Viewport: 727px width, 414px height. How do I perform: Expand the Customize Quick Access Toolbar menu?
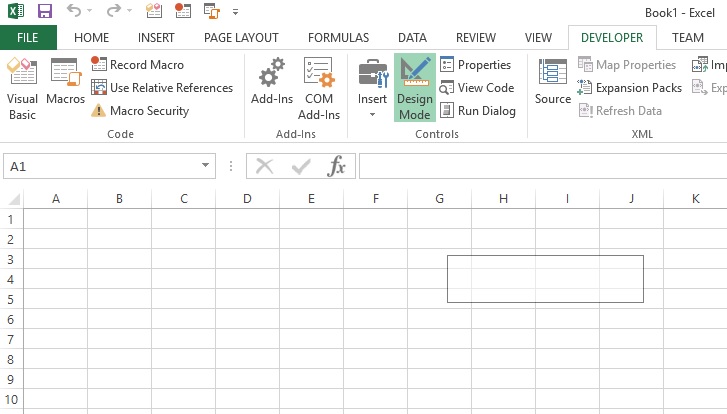click(235, 13)
